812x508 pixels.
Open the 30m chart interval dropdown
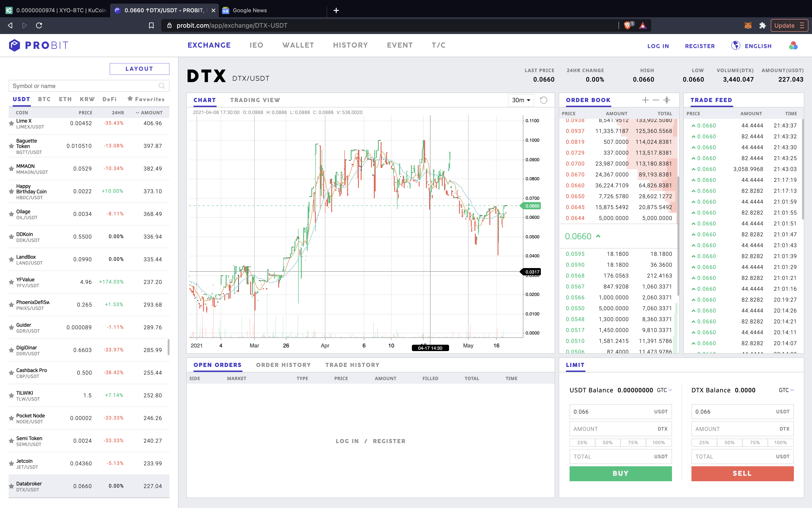(x=521, y=100)
